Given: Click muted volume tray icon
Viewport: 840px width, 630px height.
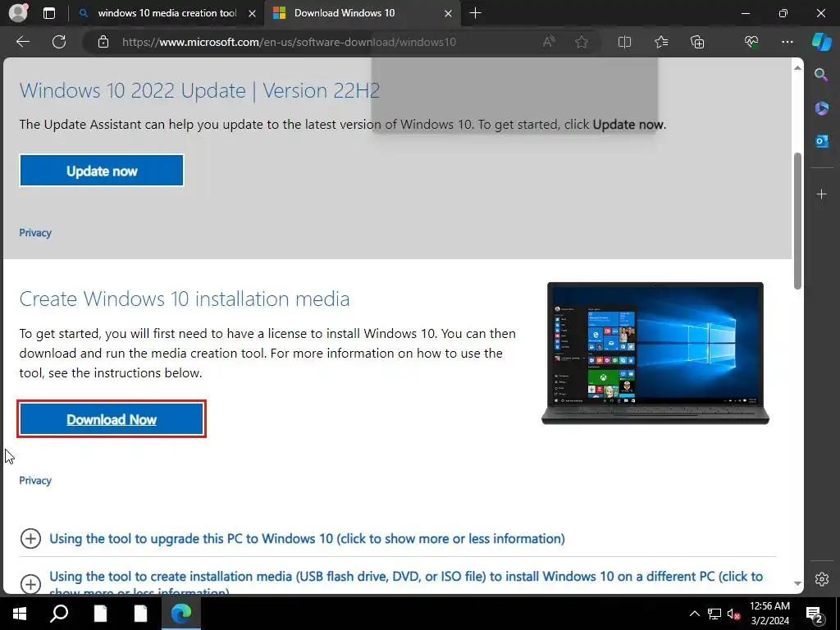Looking at the screenshot, I should click(x=734, y=614).
